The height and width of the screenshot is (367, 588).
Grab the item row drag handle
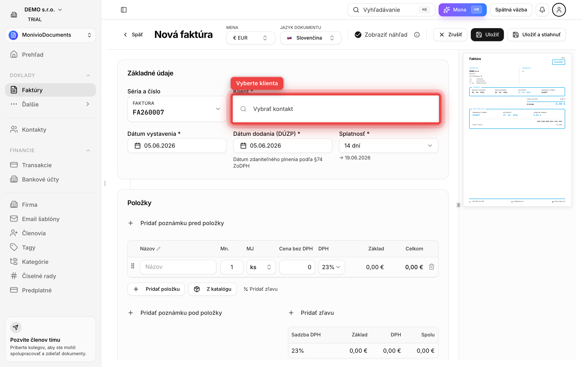point(133,266)
